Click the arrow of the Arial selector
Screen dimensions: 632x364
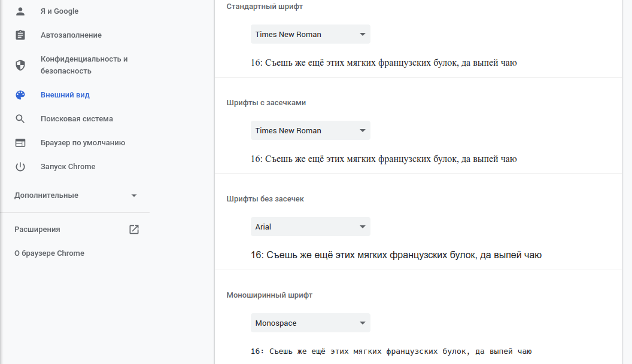point(362,227)
